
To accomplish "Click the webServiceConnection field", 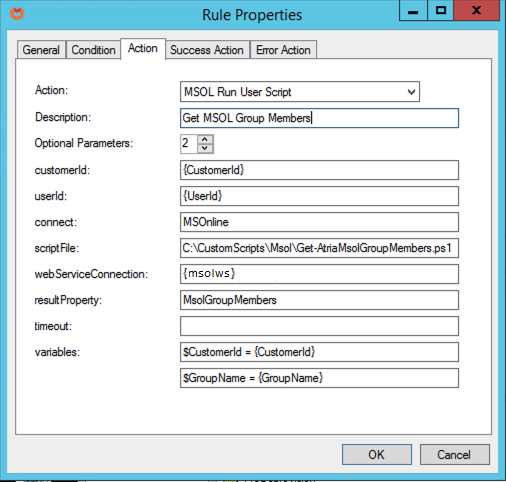I will [319, 274].
